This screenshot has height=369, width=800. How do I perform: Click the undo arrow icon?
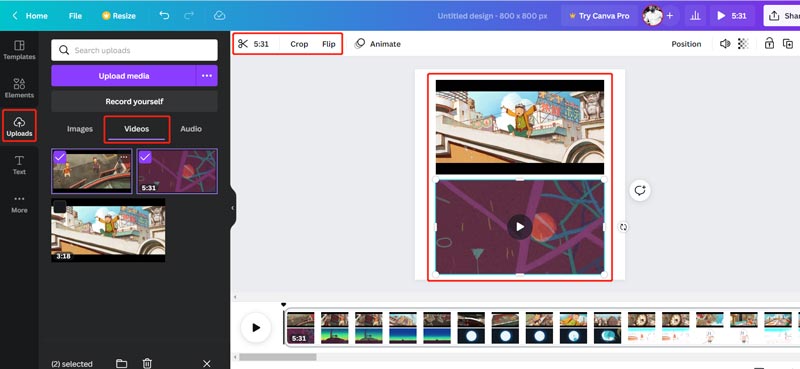pos(164,15)
